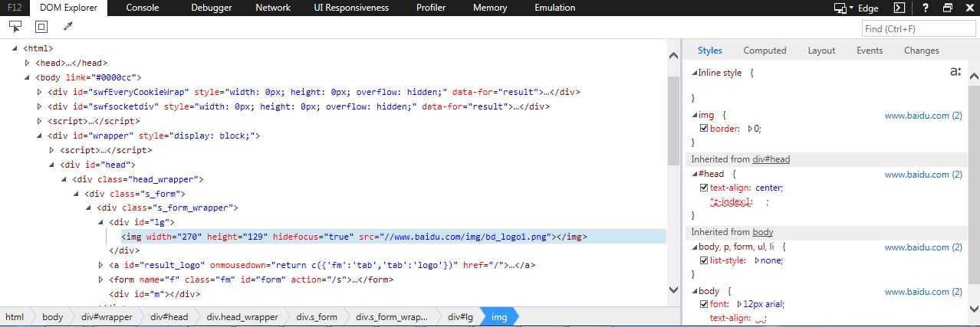This screenshot has width=980, height=327.
Task: Collapse the head_wrapper div node
Action: [x=64, y=179]
